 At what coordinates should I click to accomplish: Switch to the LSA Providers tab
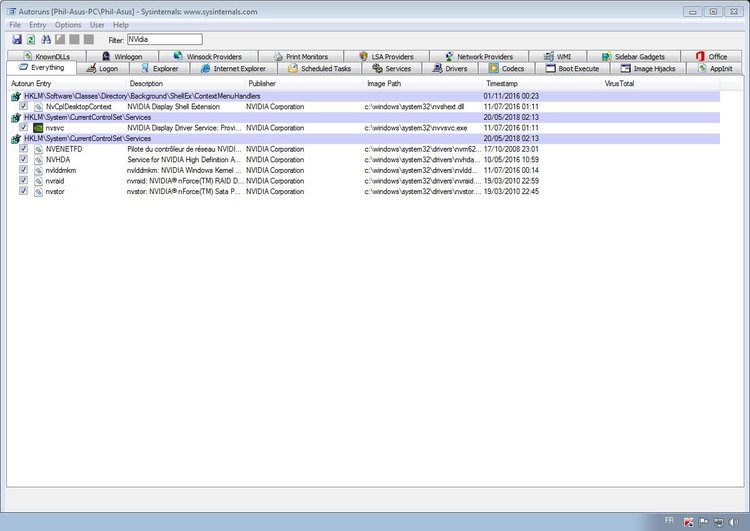386,56
